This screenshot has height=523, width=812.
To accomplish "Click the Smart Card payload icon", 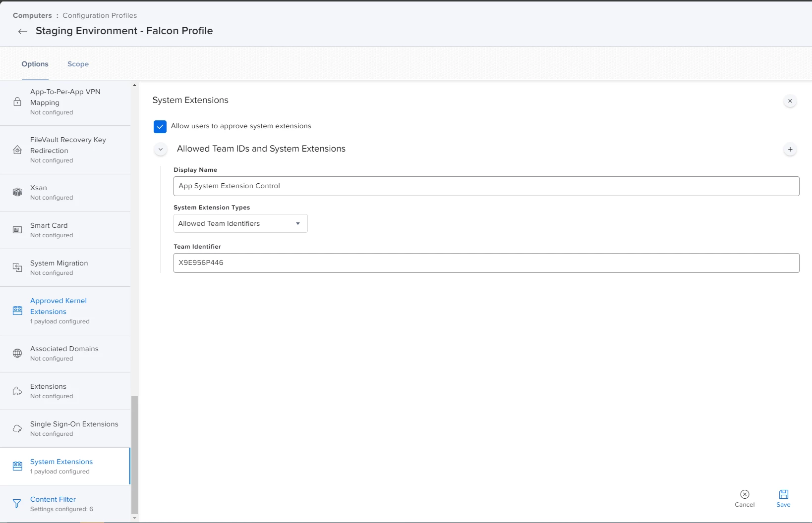I will [x=17, y=230].
